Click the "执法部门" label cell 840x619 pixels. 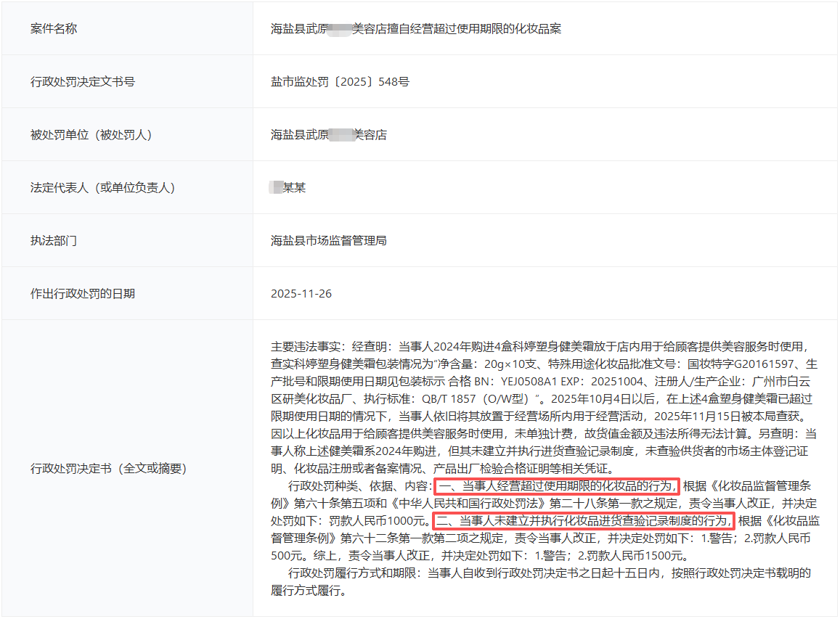click(x=54, y=241)
